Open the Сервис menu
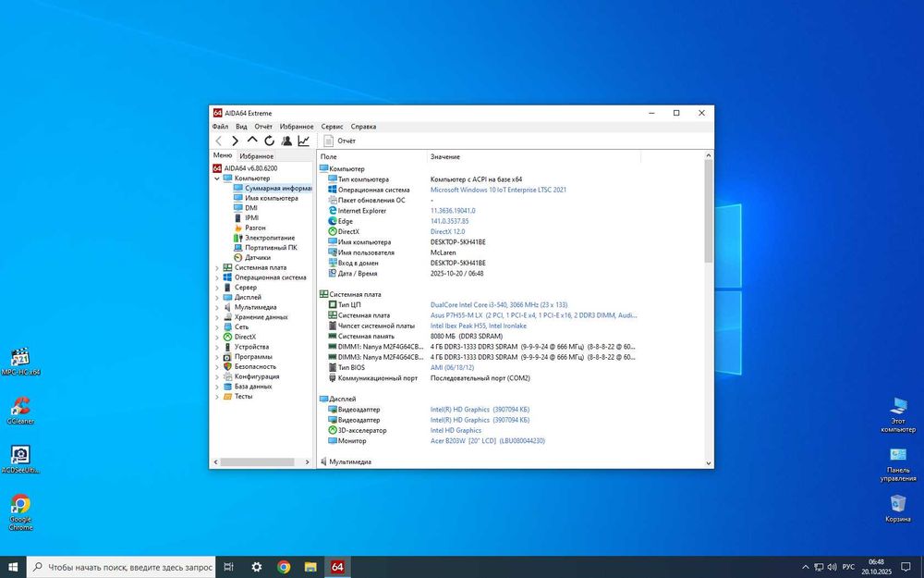Image resolution: width=924 pixels, height=578 pixels. [x=332, y=126]
